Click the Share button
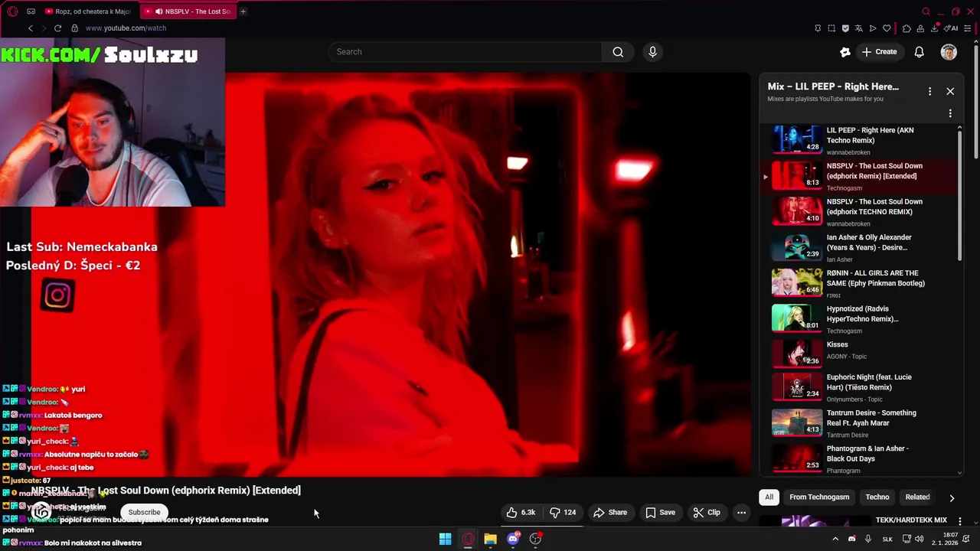 coord(610,512)
